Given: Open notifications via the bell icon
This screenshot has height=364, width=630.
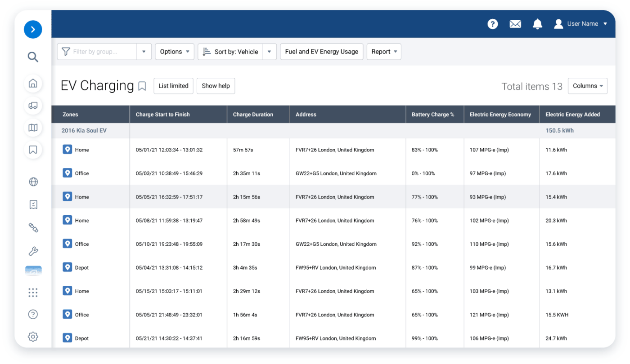Looking at the screenshot, I should 537,24.
